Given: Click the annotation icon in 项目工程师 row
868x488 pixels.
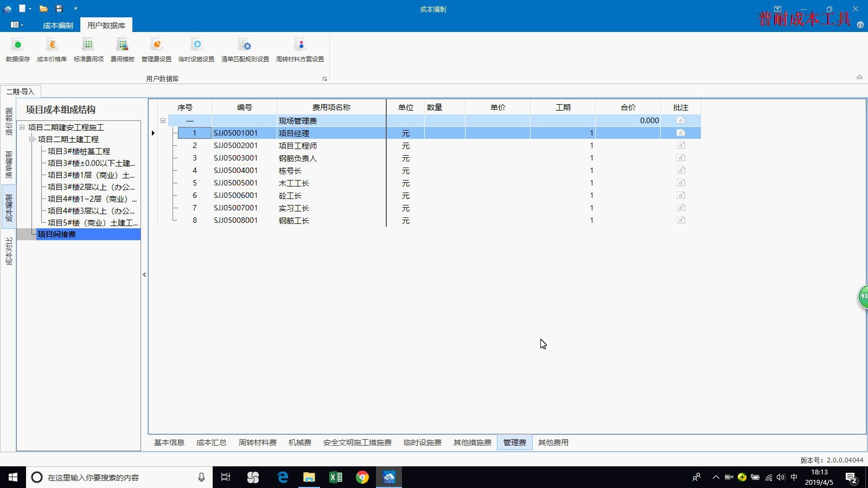Looking at the screenshot, I should 681,145.
